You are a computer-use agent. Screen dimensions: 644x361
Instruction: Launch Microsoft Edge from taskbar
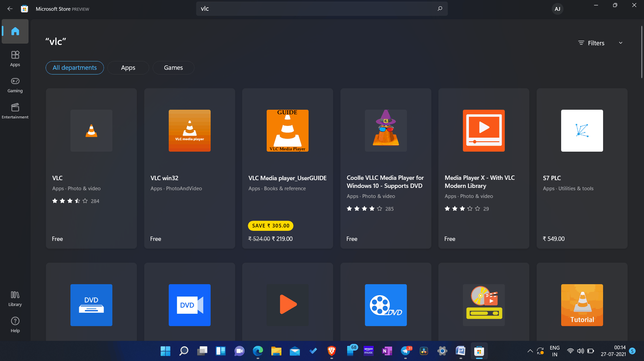coord(258,351)
